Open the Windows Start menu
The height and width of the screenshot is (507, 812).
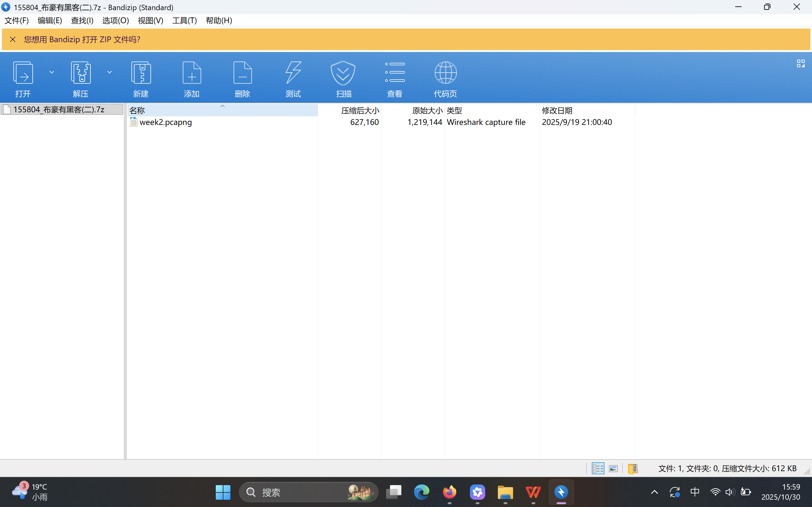tap(223, 492)
